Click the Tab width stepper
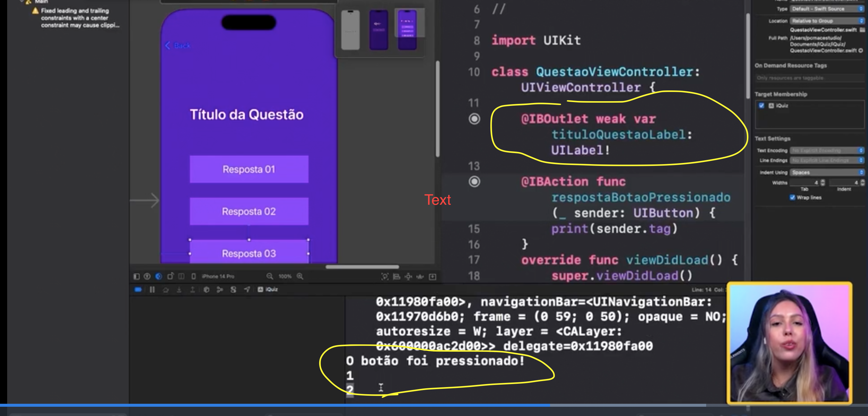Screen dimensions: 868x416 coord(823,183)
